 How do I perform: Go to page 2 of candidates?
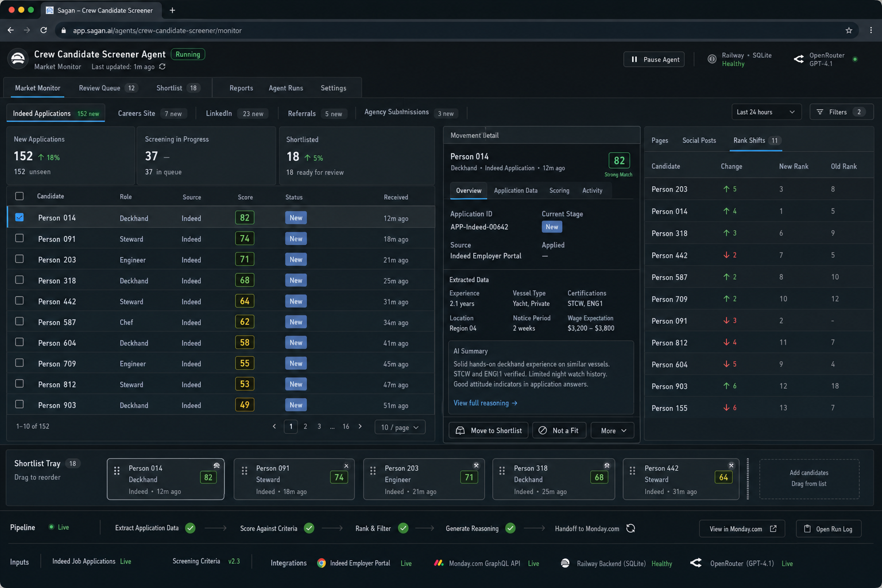point(305,427)
